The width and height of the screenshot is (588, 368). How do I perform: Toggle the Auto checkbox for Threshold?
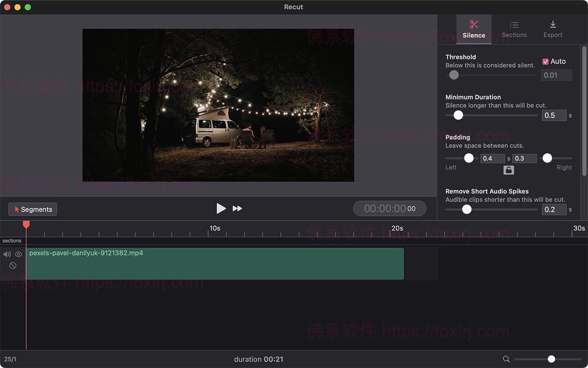pos(545,61)
